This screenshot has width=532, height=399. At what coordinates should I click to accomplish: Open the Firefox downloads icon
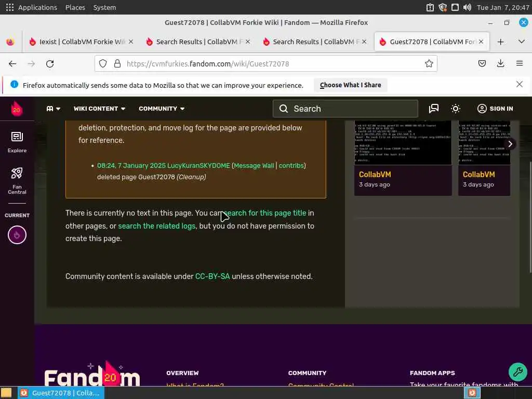coord(500,63)
